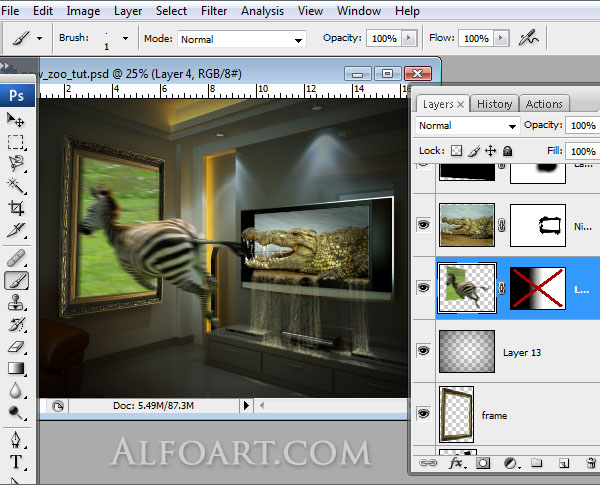This screenshot has width=600, height=485.
Task: Toggle link between zebra layer and mask
Action: point(502,288)
